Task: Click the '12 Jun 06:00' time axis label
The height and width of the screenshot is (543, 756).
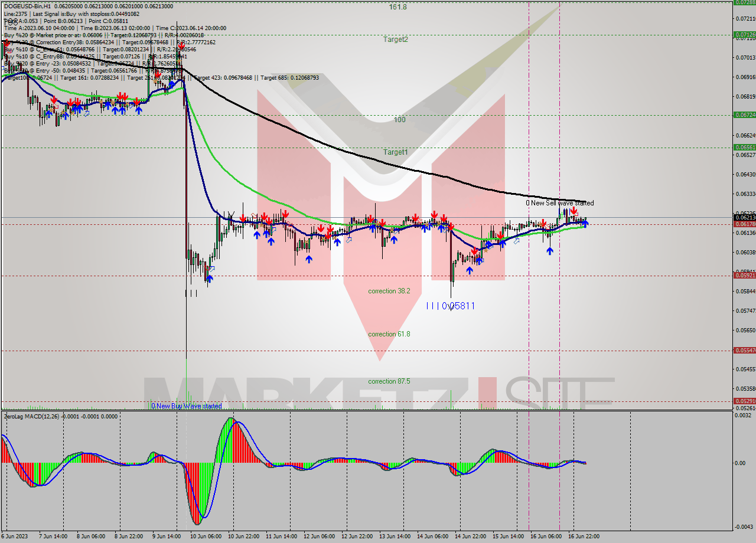Action: pyautogui.click(x=319, y=537)
